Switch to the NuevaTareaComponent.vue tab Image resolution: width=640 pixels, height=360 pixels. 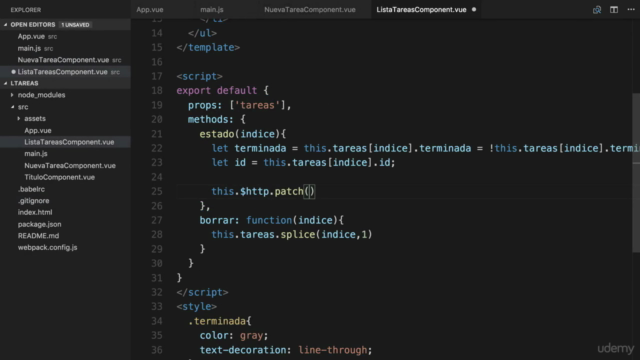pos(310,9)
